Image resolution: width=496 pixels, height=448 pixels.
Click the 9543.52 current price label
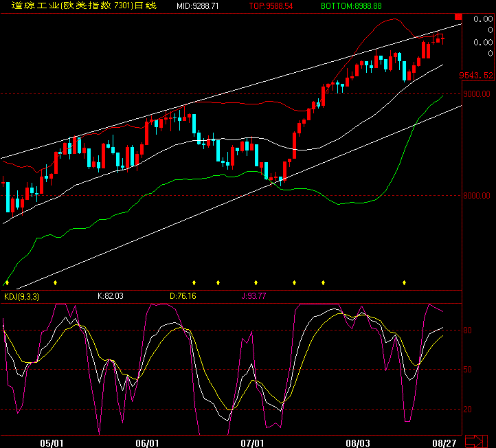point(476,76)
